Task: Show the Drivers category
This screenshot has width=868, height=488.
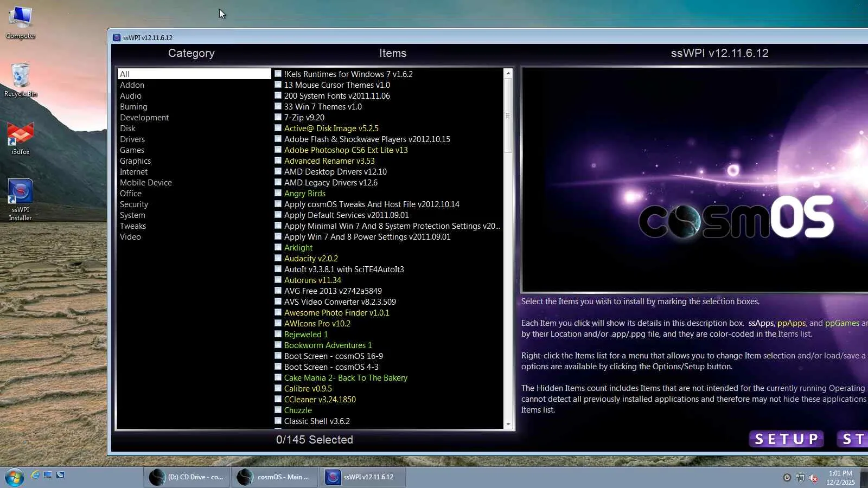Action: (194, 139)
